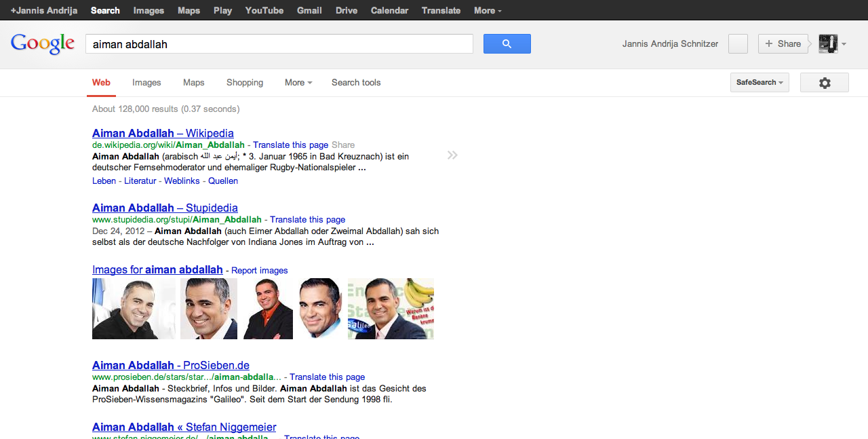Screen dimensions: 868x439
Task: Switch to the Maps results tab
Action: [193, 82]
